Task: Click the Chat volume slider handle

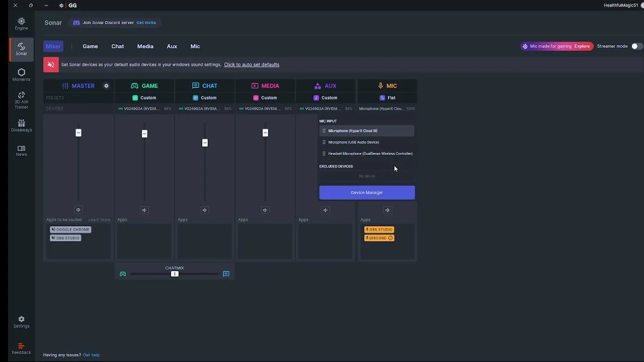Action: tap(205, 143)
